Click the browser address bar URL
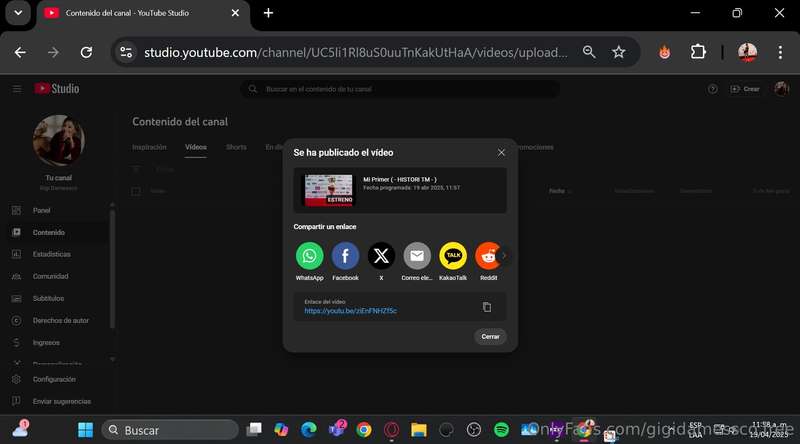Screen dimensions: 800x444 pyautogui.click(x=355, y=52)
